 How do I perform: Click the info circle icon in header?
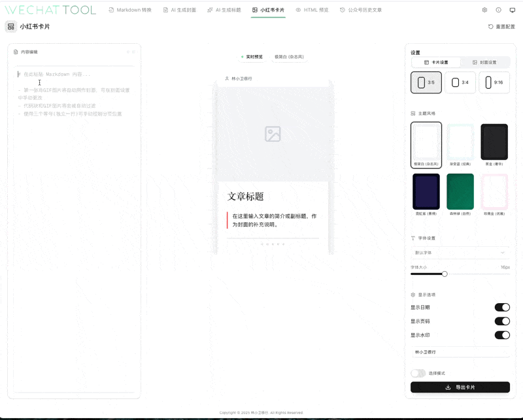click(498, 10)
